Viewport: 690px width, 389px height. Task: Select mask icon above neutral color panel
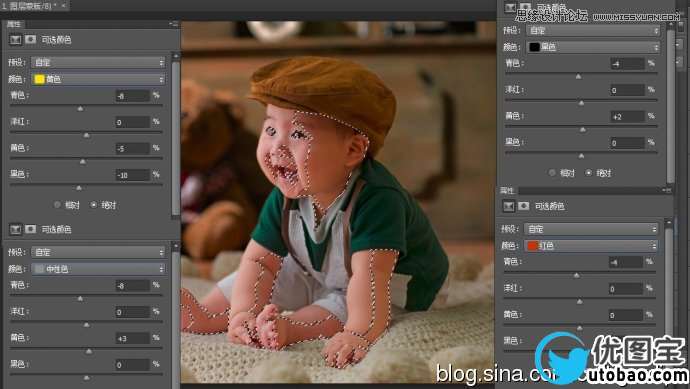click(x=30, y=229)
